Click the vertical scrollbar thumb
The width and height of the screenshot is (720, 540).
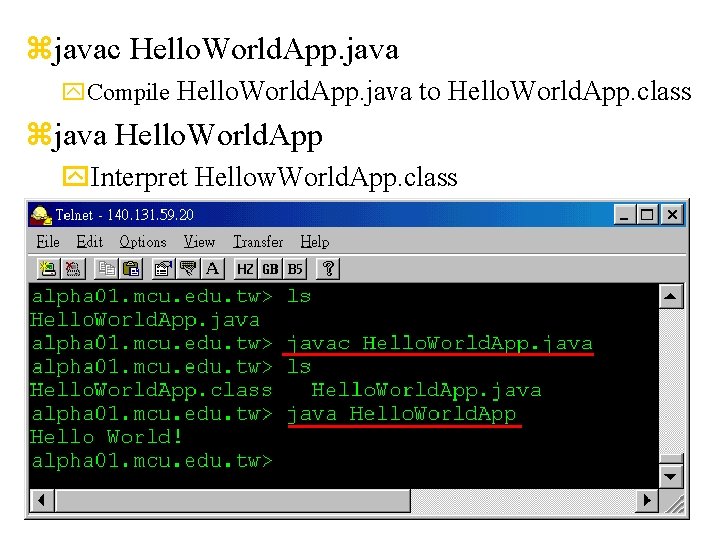(x=670, y=458)
